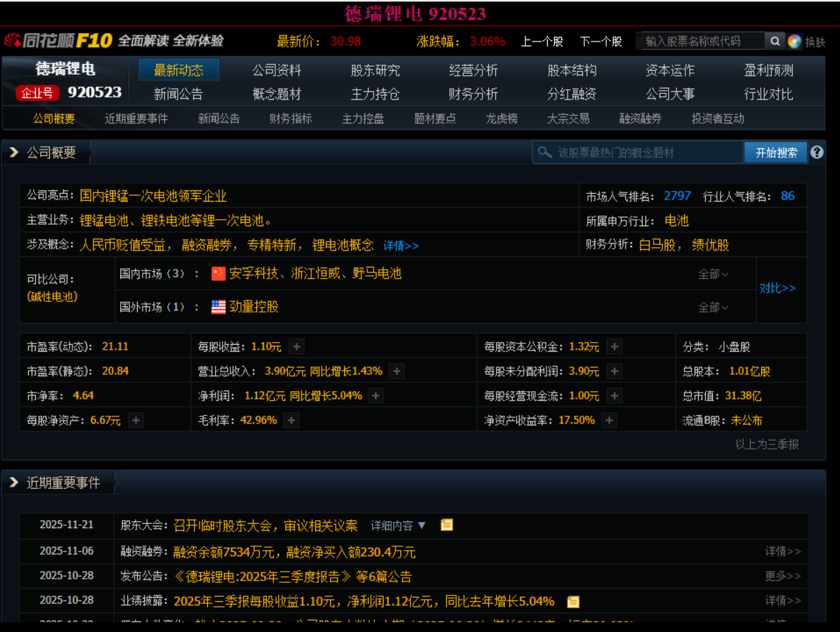The height and width of the screenshot is (632, 840).
Task: Click the arrow icon beside 近期重要事件 heading
Action: tap(14, 482)
